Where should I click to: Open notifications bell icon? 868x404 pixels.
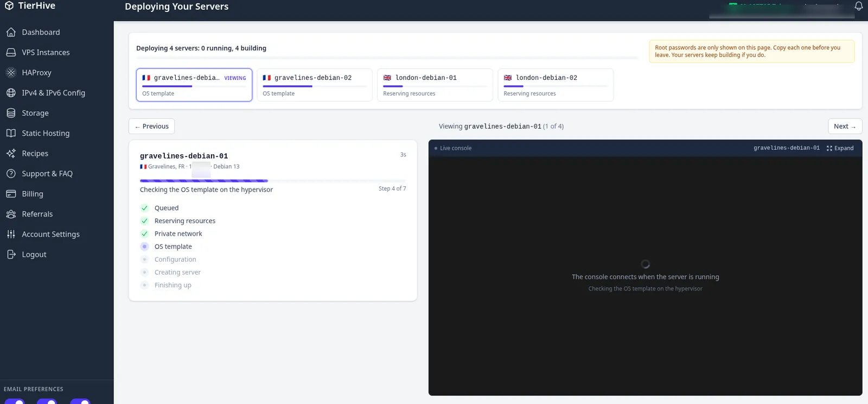[x=859, y=6]
